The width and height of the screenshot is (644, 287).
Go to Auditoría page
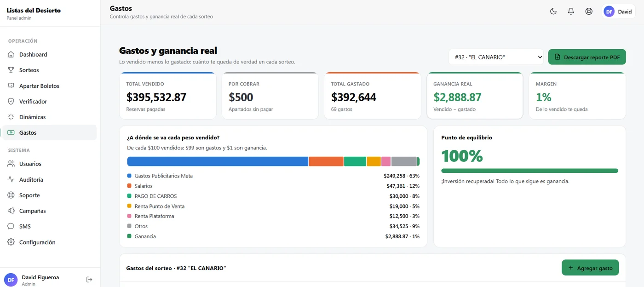pos(50,179)
